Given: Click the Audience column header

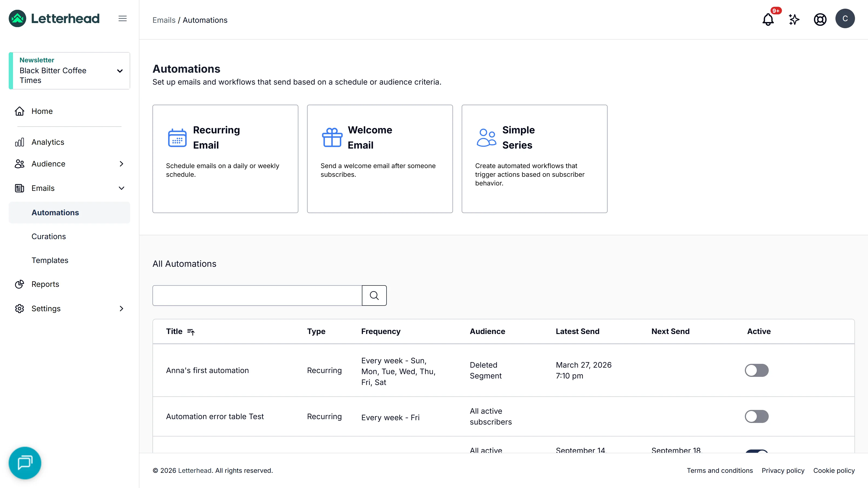Looking at the screenshot, I should 487,331.
